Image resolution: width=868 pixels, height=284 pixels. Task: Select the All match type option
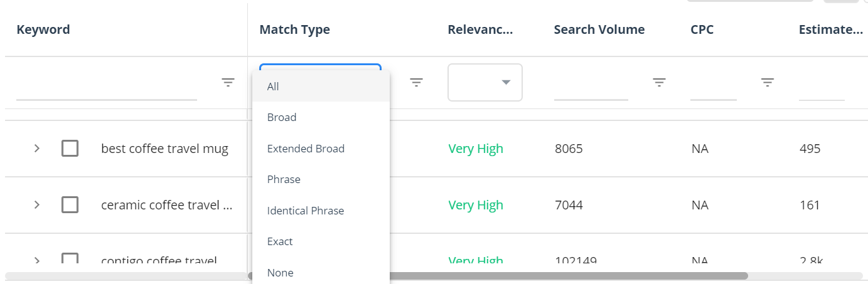click(x=321, y=87)
